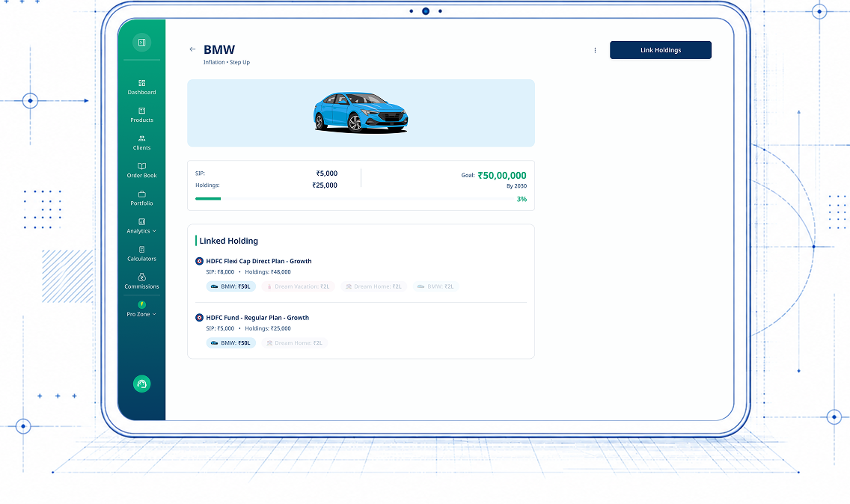Click the Inflation • Step Up subtitle
The image size is (850, 504).
[227, 62]
